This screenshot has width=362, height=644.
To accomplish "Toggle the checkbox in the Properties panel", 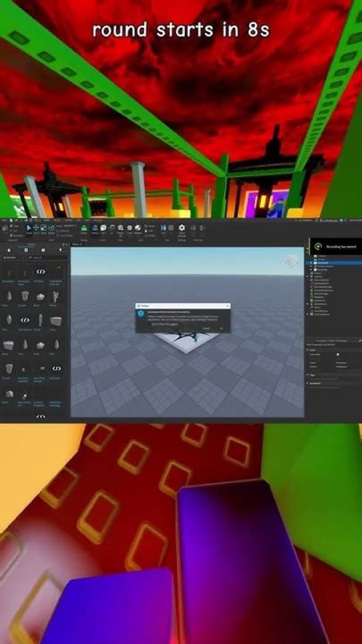I will [337, 355].
